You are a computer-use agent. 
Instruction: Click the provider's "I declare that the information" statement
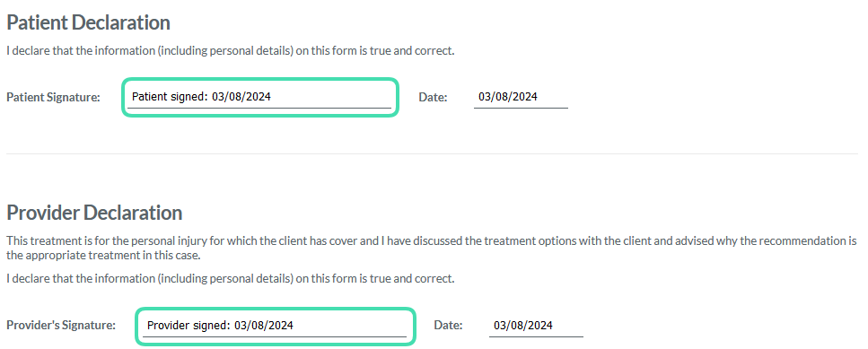231,279
